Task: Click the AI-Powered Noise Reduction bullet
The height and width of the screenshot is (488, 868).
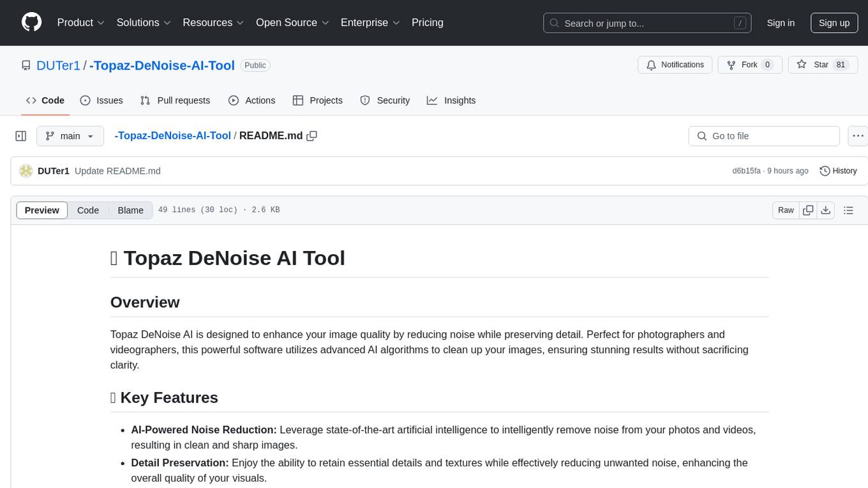Action: click(x=444, y=438)
